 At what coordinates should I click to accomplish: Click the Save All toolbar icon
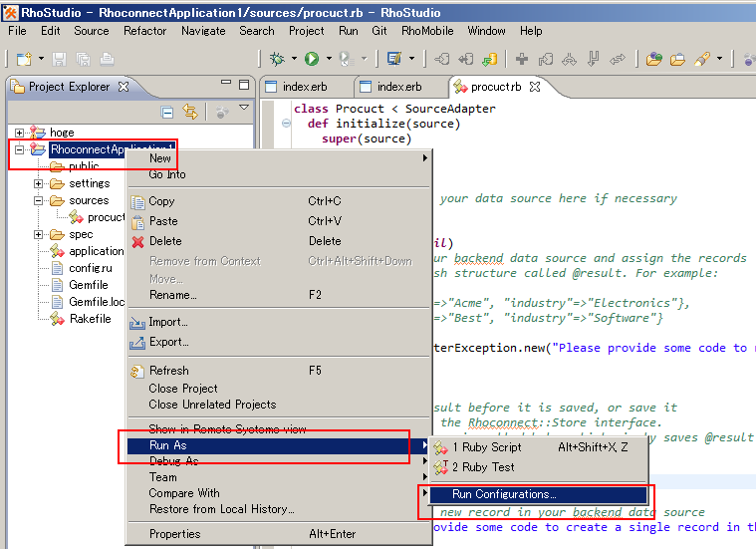click(x=83, y=60)
